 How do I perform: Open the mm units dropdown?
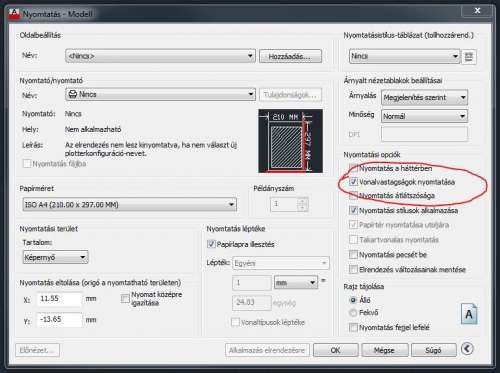point(296,283)
